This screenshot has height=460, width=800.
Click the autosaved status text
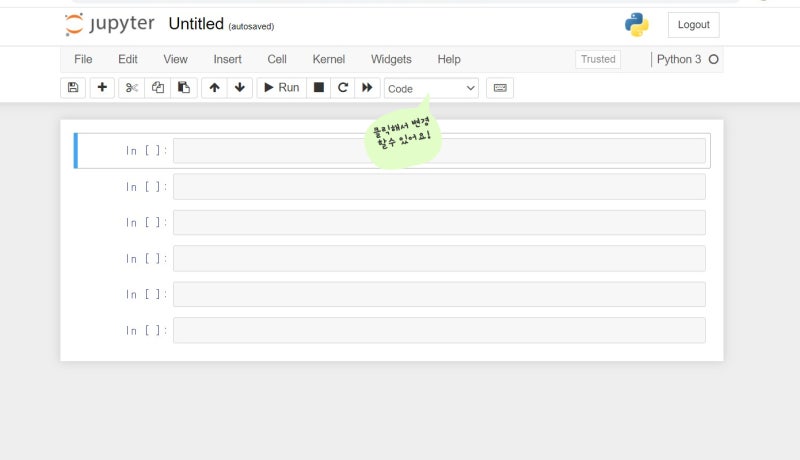click(x=251, y=27)
